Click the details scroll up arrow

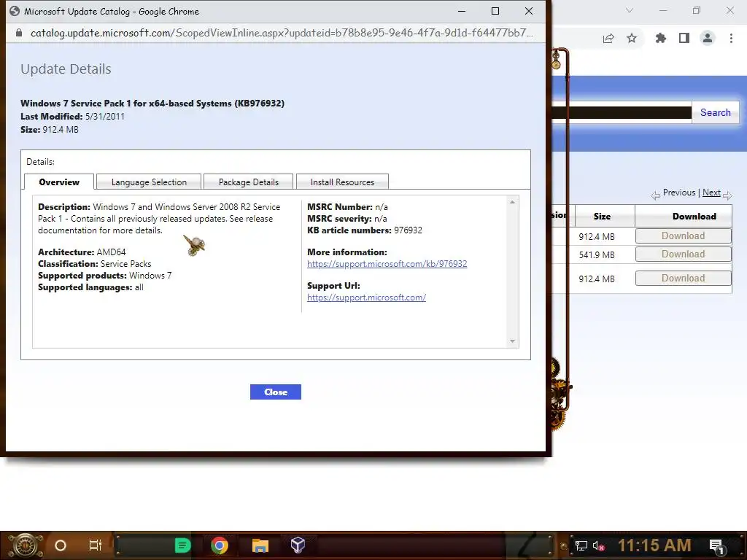pos(512,203)
